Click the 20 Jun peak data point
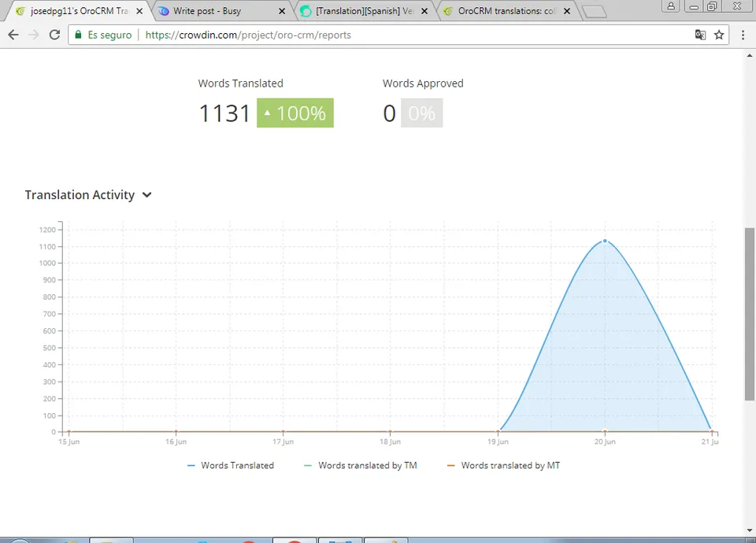 tap(605, 241)
